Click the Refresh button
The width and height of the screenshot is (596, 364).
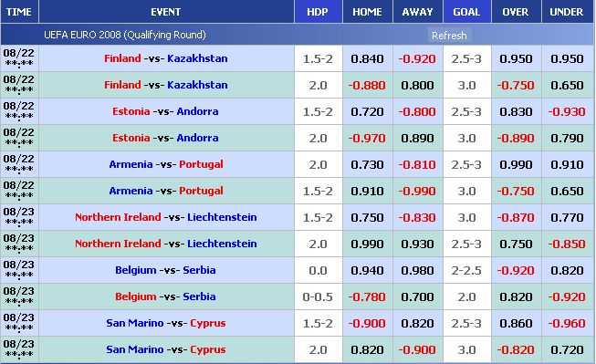click(449, 36)
